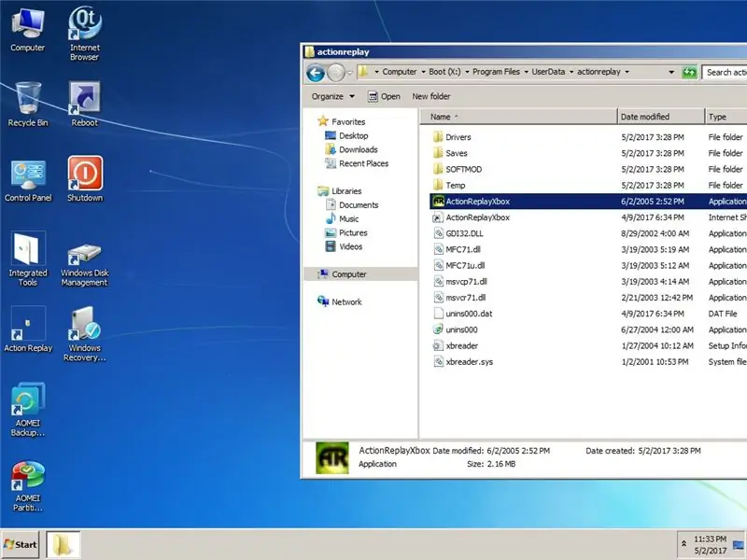747x560 pixels.
Task: Open the Integrated Tools desktop icon
Action: [x=28, y=259]
